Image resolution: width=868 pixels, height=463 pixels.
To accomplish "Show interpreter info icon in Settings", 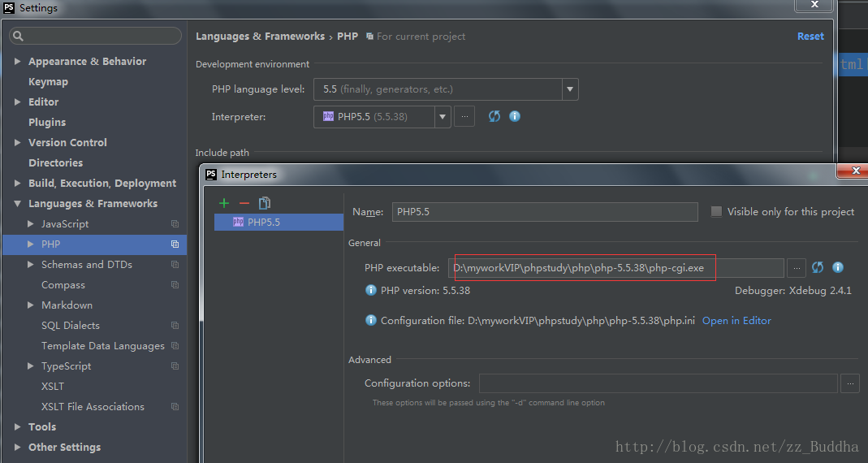I will tap(515, 116).
